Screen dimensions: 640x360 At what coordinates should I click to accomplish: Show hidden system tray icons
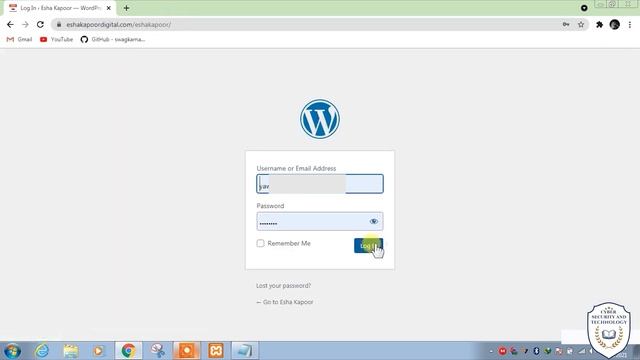coord(491,351)
